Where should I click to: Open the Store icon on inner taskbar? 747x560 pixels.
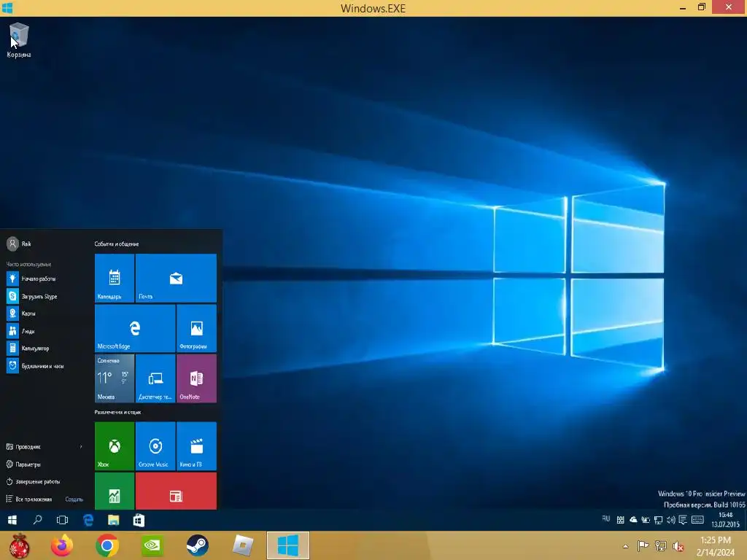pyautogui.click(x=139, y=520)
